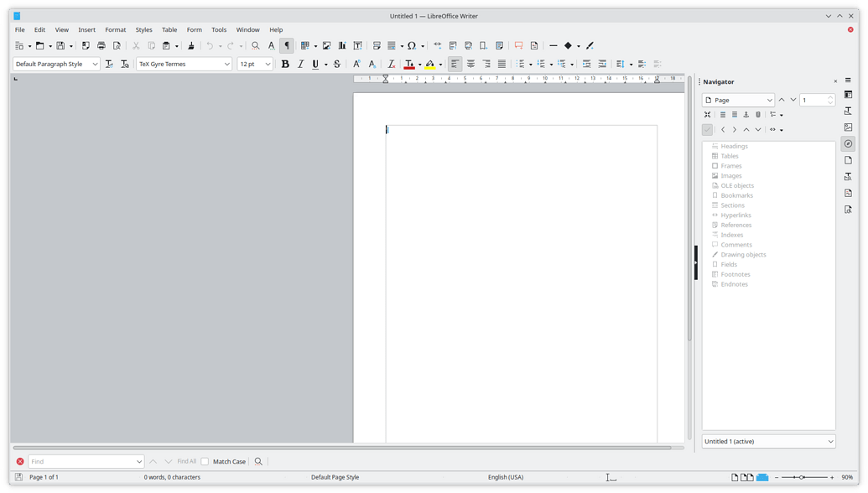Increase the paragraph indent
868x493 pixels.
(x=586, y=65)
